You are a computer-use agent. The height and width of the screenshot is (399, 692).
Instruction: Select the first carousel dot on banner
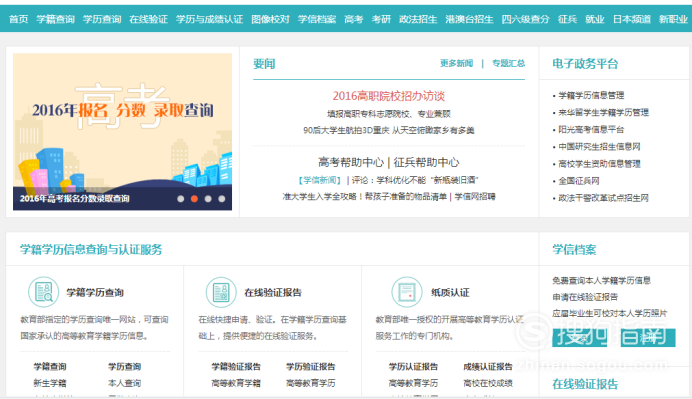pos(181,199)
